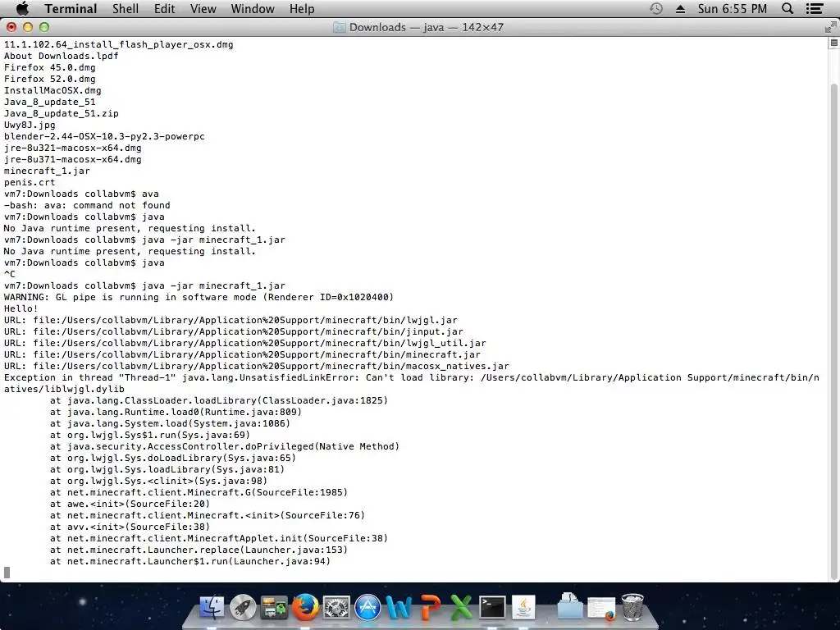Close the Terminal window red button
Screen dimensions: 840x630
[x=11, y=27]
